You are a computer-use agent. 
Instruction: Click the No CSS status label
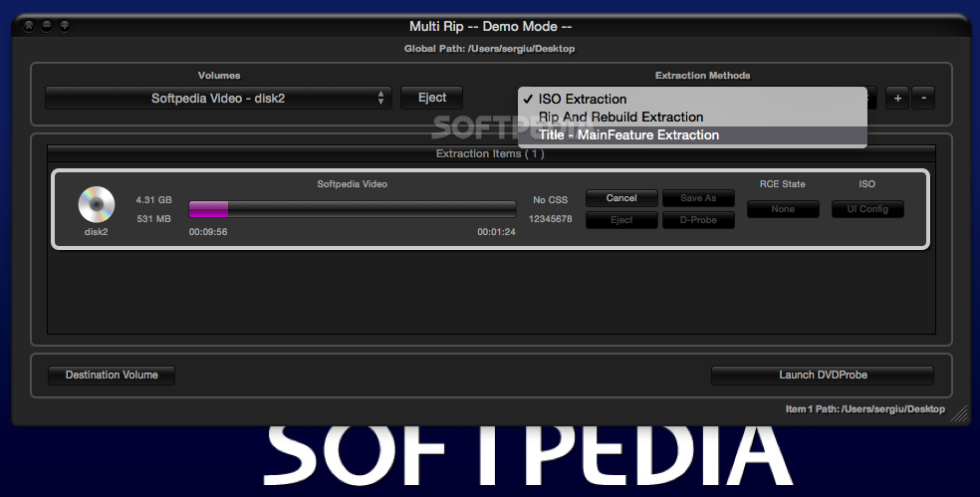click(x=550, y=200)
